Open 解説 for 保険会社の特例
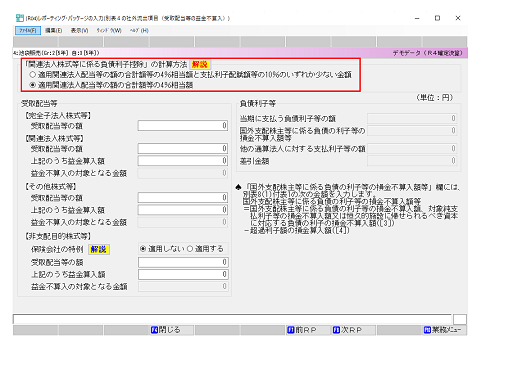Screen dimensions: 522x374 coord(99,249)
